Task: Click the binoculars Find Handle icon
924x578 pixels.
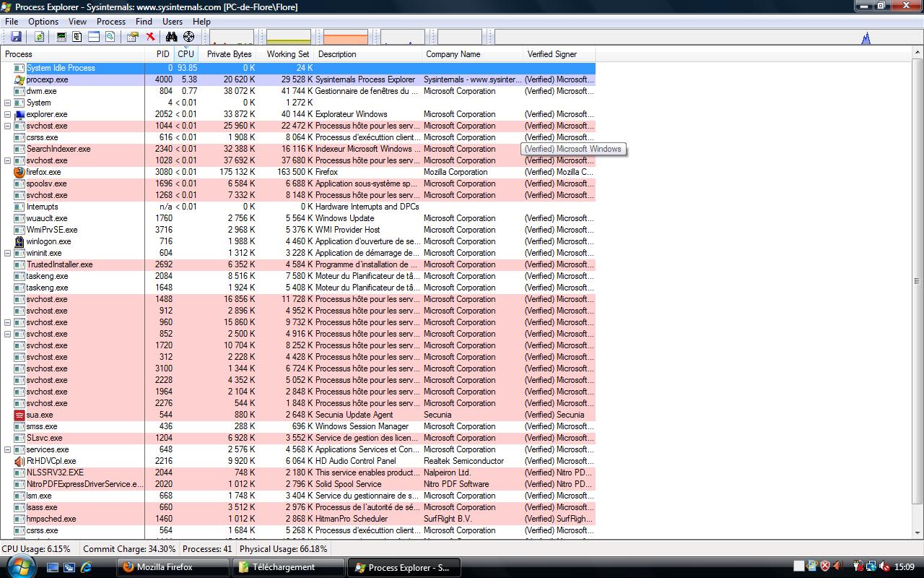Action: point(172,36)
